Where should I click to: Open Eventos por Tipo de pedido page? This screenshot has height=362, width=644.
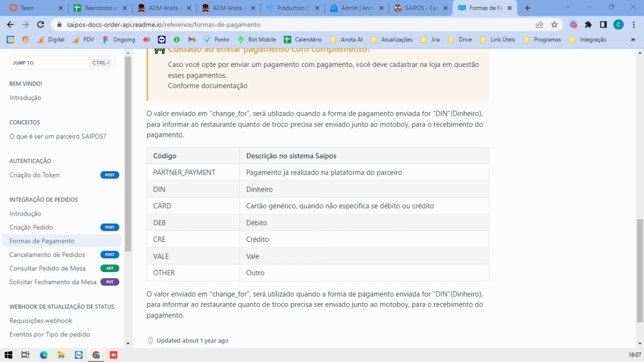(49, 334)
